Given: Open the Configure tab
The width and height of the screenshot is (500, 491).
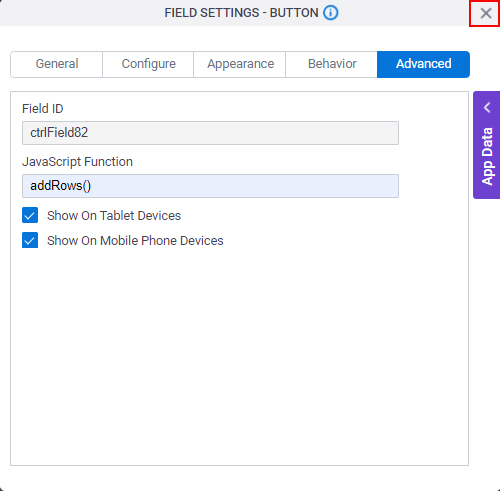Looking at the screenshot, I should [148, 64].
